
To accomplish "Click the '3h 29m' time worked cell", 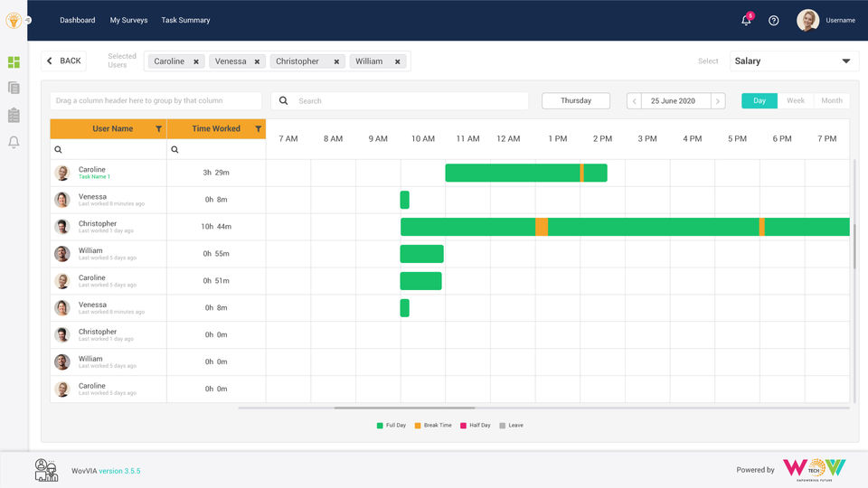I will (x=216, y=173).
